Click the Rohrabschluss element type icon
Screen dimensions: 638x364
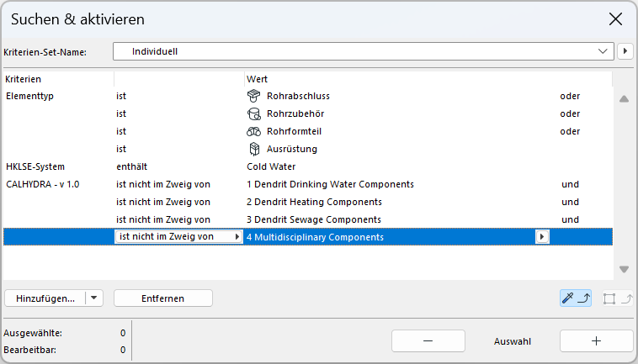click(x=253, y=96)
